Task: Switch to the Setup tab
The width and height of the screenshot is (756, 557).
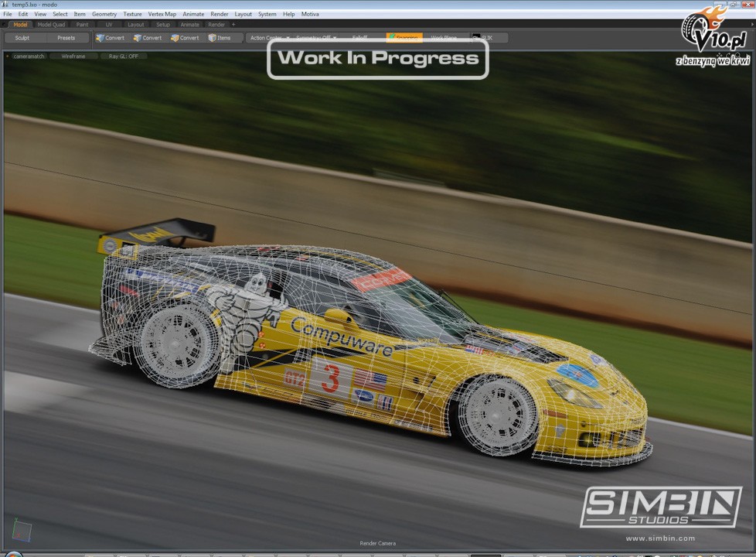Action: coord(163,25)
